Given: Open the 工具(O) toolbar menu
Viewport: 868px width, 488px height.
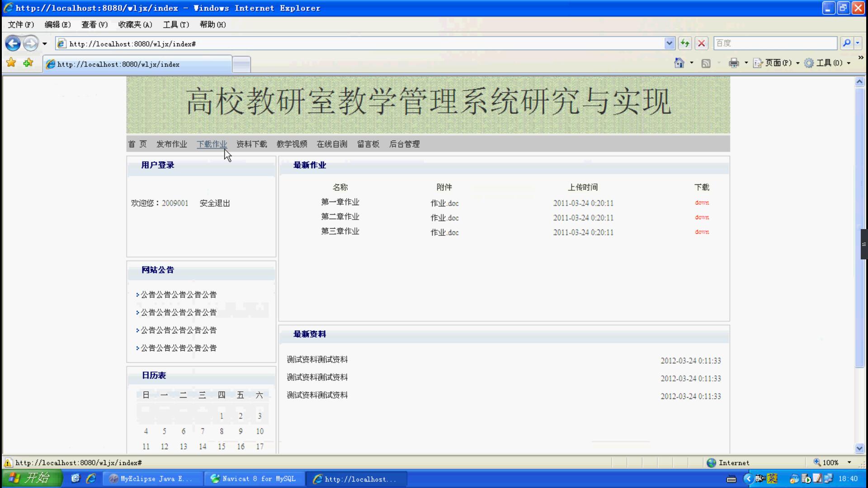Looking at the screenshot, I should tap(827, 63).
